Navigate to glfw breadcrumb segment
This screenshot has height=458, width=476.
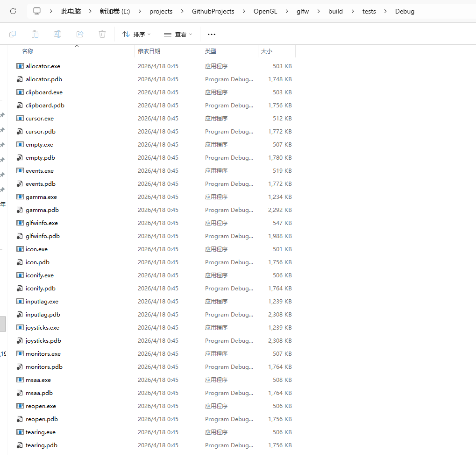(303, 11)
